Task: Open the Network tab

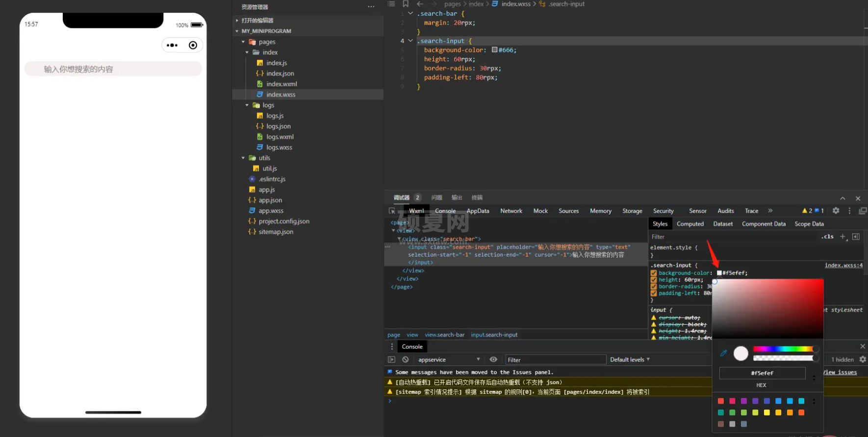Action: (511, 211)
